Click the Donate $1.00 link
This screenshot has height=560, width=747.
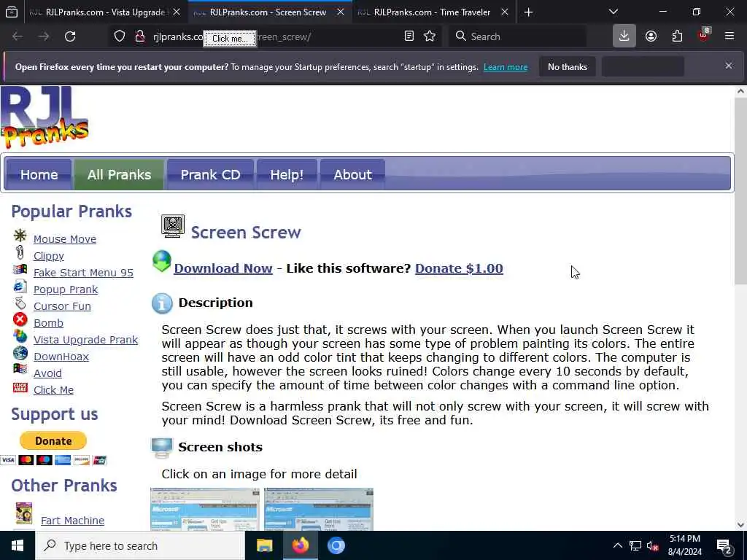click(459, 268)
